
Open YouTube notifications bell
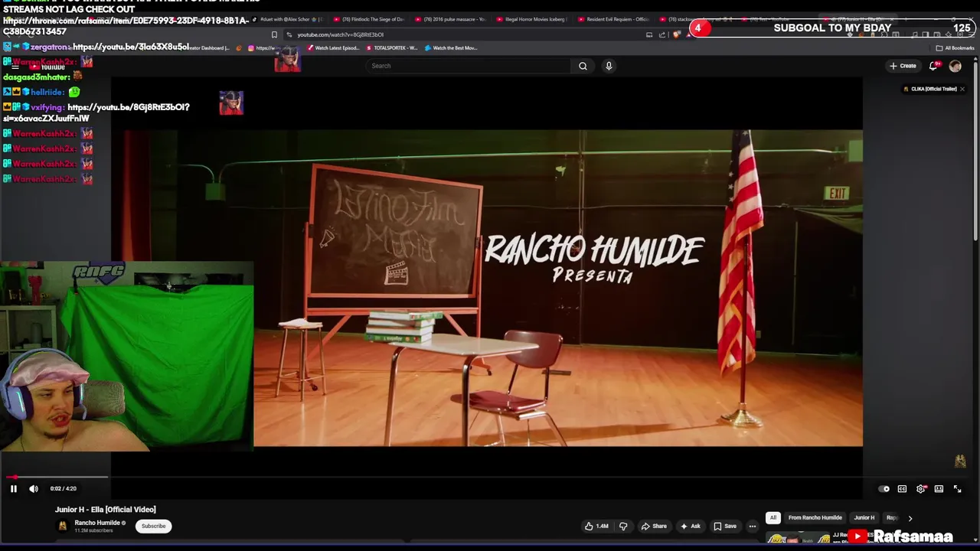click(x=933, y=66)
